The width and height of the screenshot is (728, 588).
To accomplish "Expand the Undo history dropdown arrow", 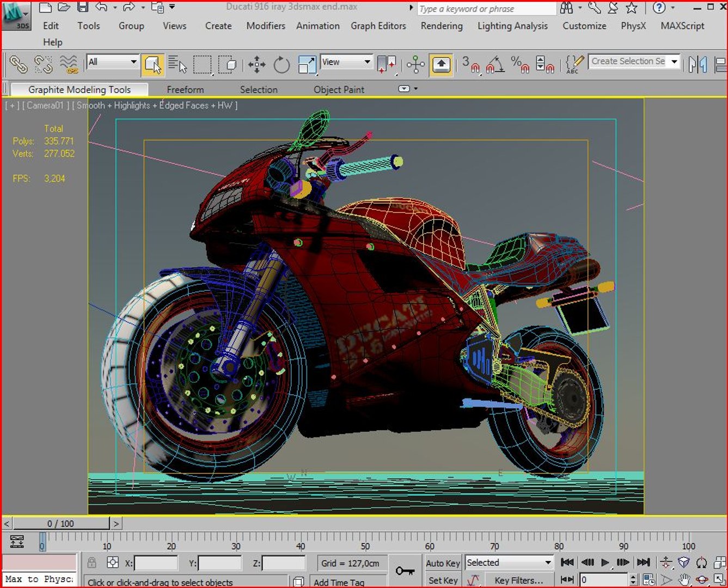I will (x=115, y=8).
